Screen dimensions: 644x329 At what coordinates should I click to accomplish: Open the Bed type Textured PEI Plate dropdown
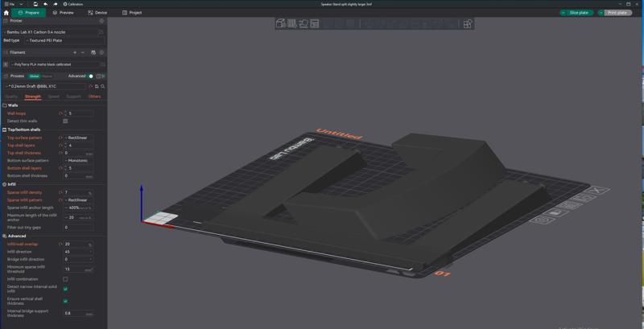click(64, 40)
